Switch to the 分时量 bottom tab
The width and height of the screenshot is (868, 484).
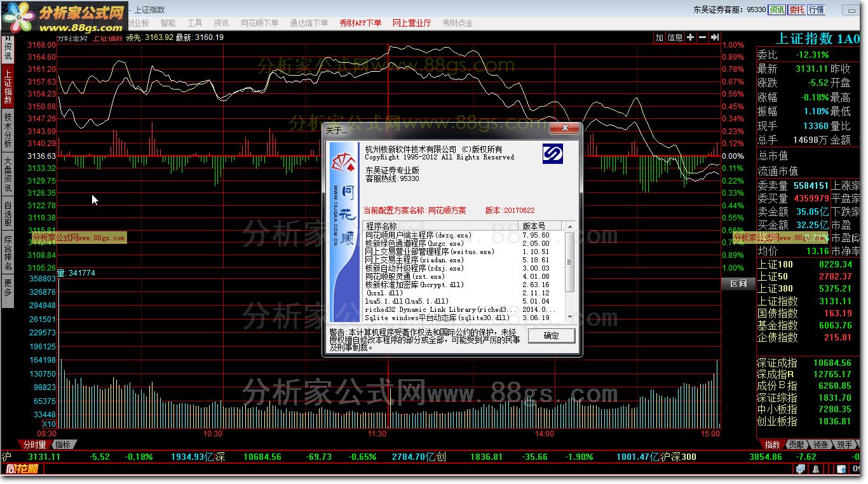click(x=35, y=445)
